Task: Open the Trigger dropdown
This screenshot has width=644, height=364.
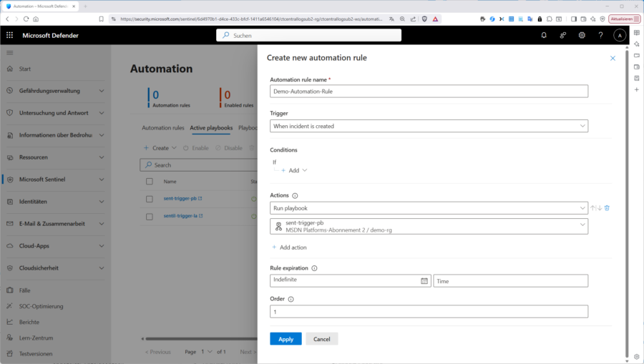Action: [x=429, y=126]
